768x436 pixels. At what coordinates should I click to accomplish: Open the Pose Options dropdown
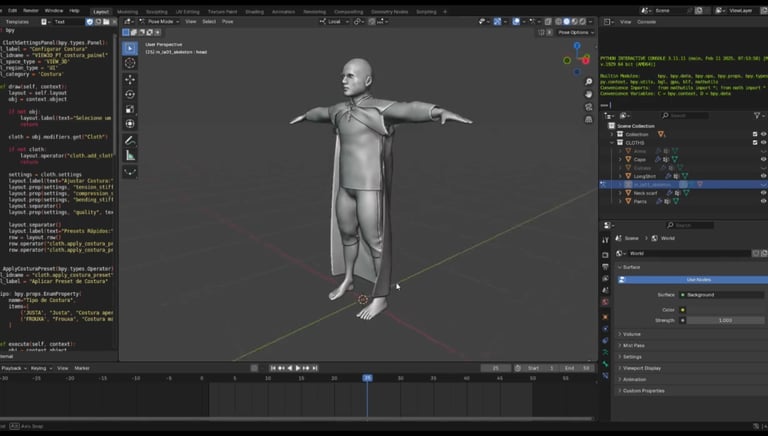click(x=576, y=32)
